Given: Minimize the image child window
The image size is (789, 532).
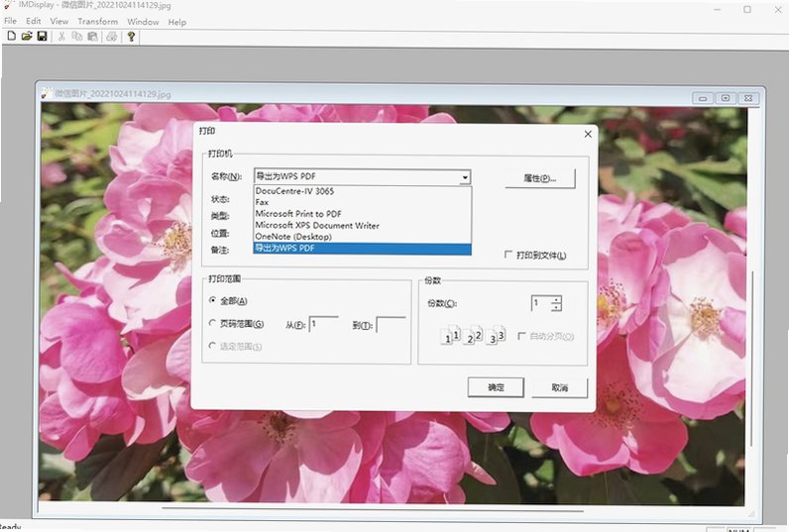Looking at the screenshot, I should pos(703,98).
